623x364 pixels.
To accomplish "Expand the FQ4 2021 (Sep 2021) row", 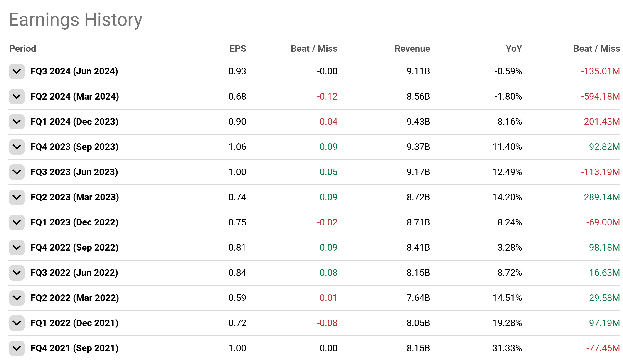I will point(17,348).
